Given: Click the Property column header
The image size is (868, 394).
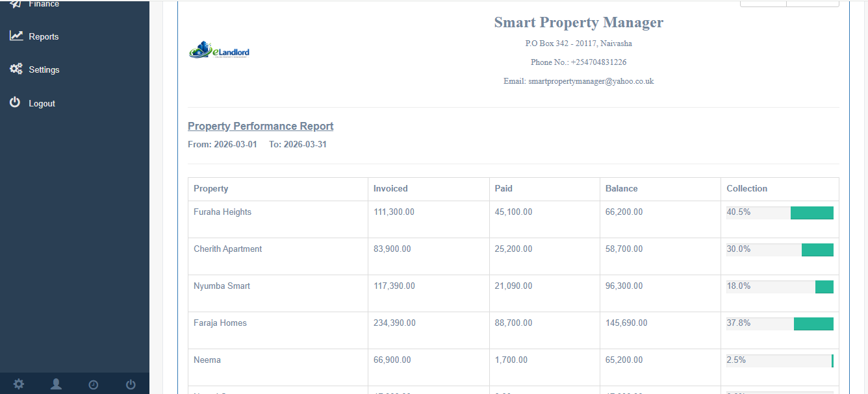Looking at the screenshot, I should pos(211,189).
